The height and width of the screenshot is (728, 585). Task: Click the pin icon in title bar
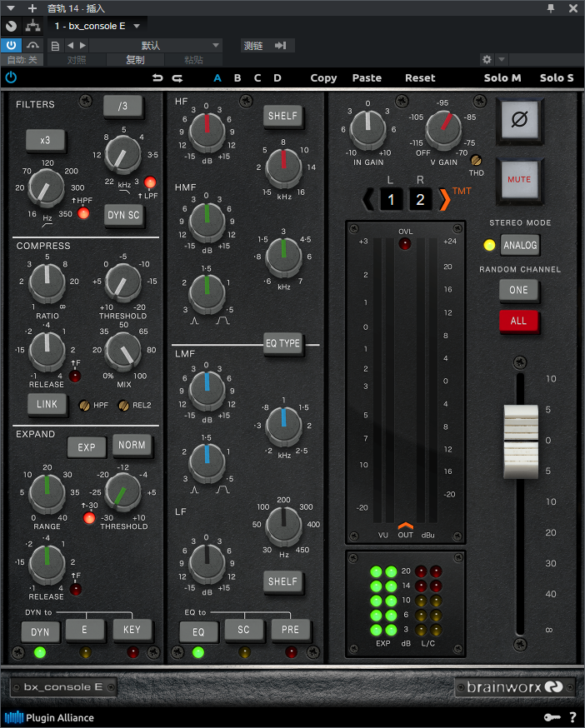551,8
